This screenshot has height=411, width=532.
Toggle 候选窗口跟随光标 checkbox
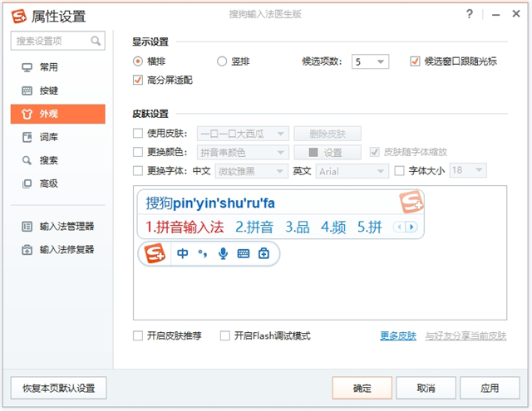tap(415, 61)
